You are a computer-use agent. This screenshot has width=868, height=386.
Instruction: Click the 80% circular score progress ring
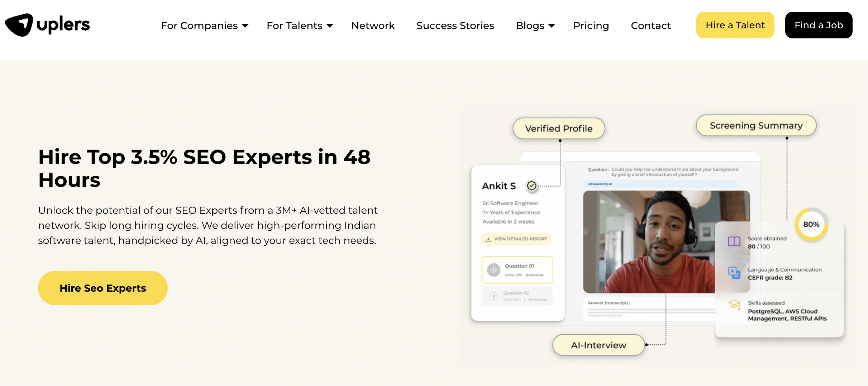tap(811, 225)
